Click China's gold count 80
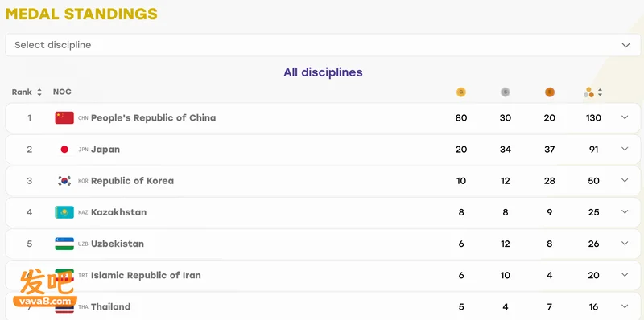The width and height of the screenshot is (644, 320). [461, 117]
